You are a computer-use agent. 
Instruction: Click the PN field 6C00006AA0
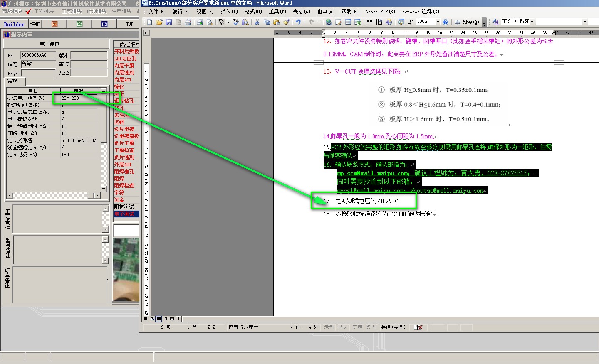38,55
